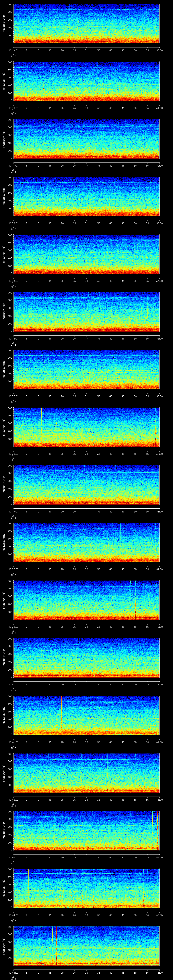Open the spectrogram panel starting at 10:33:00
Screen dimensions: 173x980
pyautogui.click(x=86, y=255)
